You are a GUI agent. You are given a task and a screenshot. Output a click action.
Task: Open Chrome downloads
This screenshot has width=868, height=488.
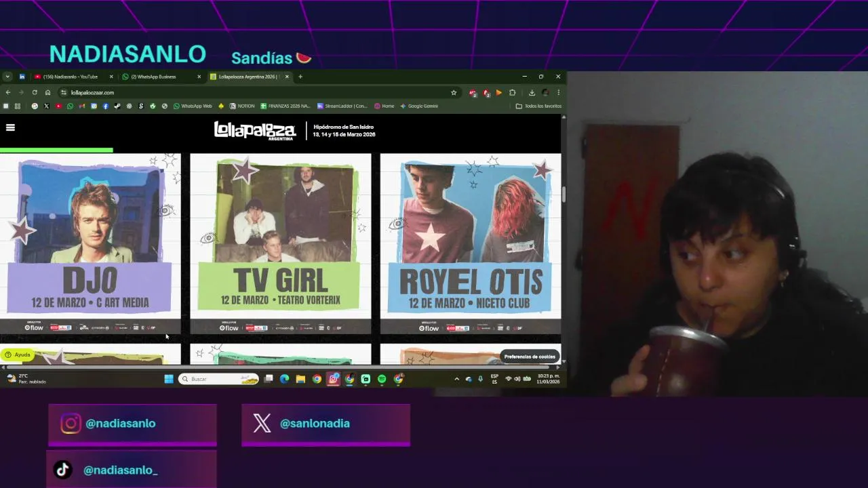532,92
